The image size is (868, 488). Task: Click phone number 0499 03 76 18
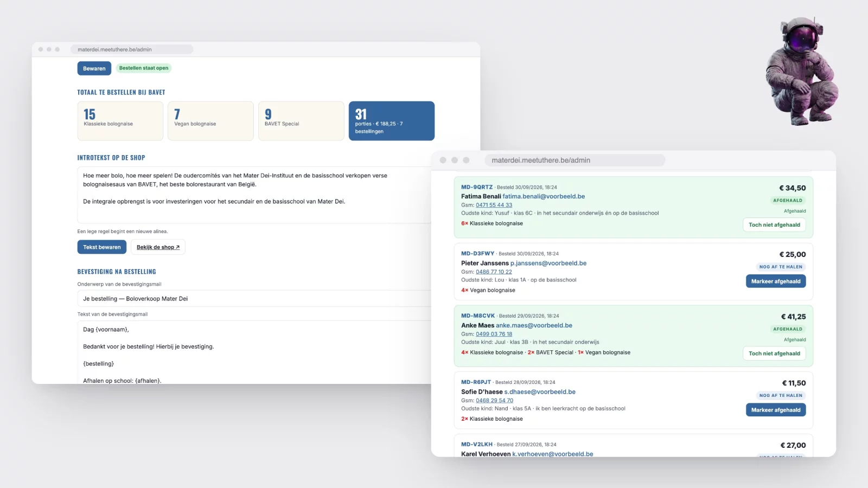[x=494, y=334]
